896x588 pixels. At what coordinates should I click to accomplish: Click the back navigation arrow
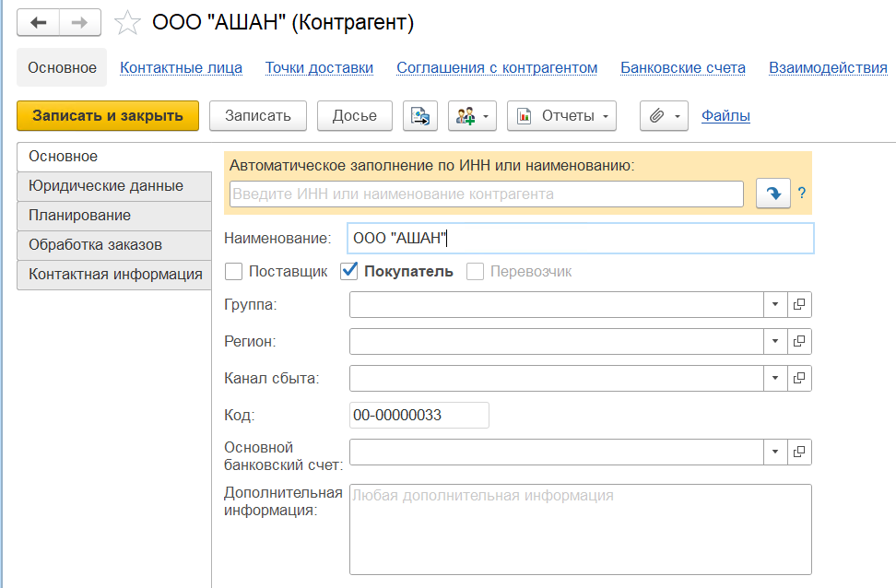point(39,22)
